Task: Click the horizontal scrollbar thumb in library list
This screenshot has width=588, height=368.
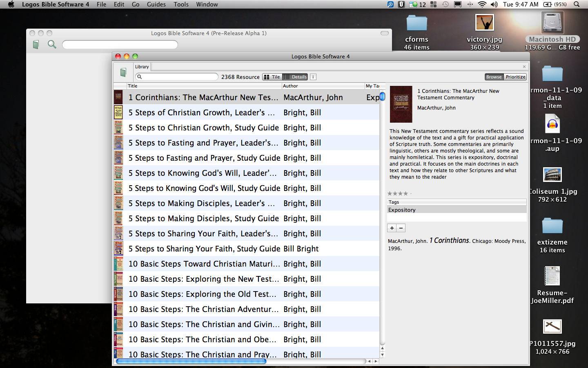Action: [191, 361]
